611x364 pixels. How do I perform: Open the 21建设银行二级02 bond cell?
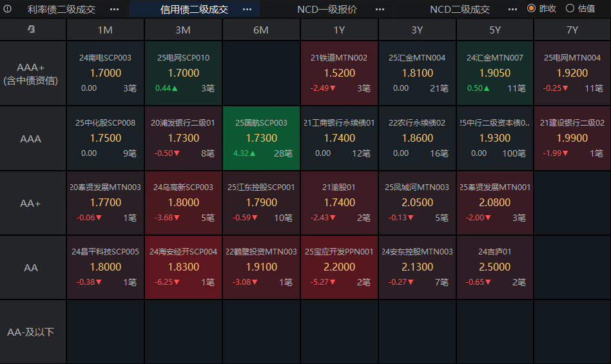click(x=572, y=139)
